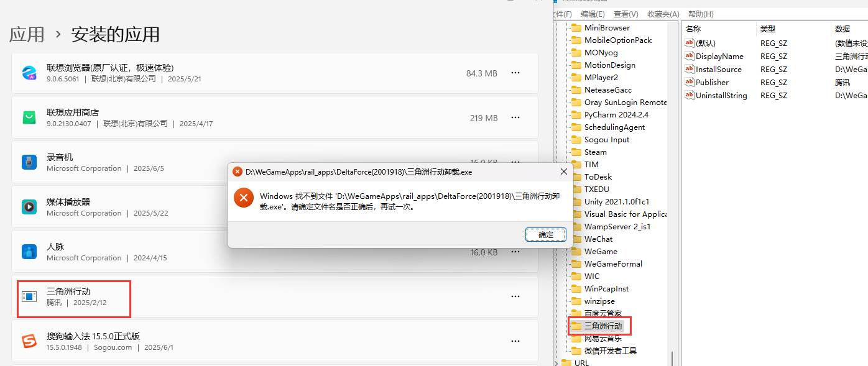Open more options menu for 人脉
The image size is (868, 366).
515,252
